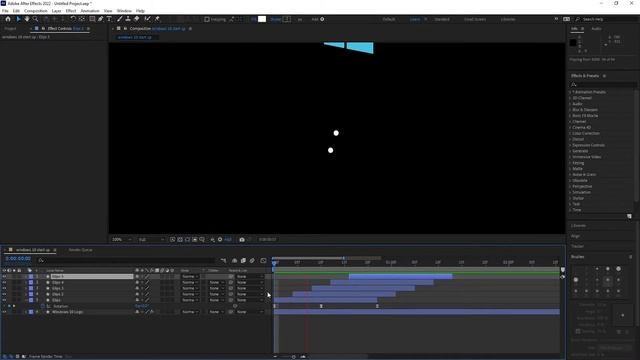The height and width of the screenshot is (360, 640).
Task: Expand the Expression Controls category
Action: pos(570,145)
